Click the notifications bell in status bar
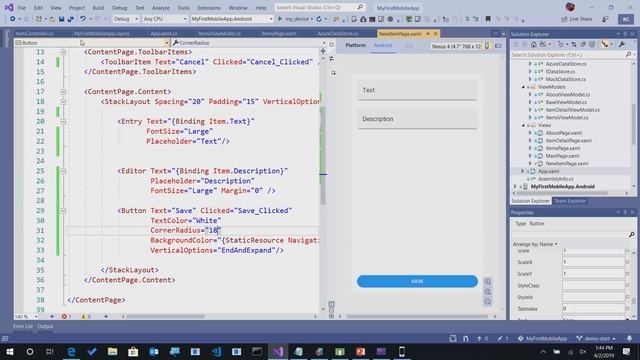Viewport: 640px width, 360px height. pos(629,338)
